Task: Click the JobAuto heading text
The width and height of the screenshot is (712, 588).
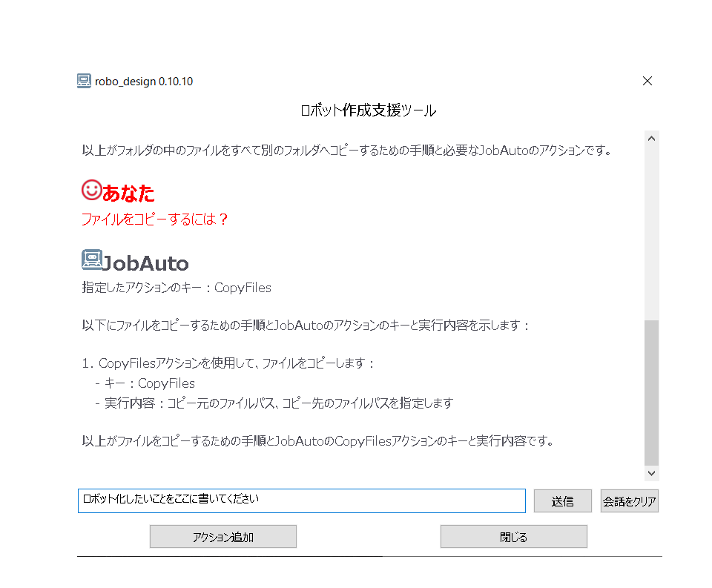Action: tap(145, 263)
